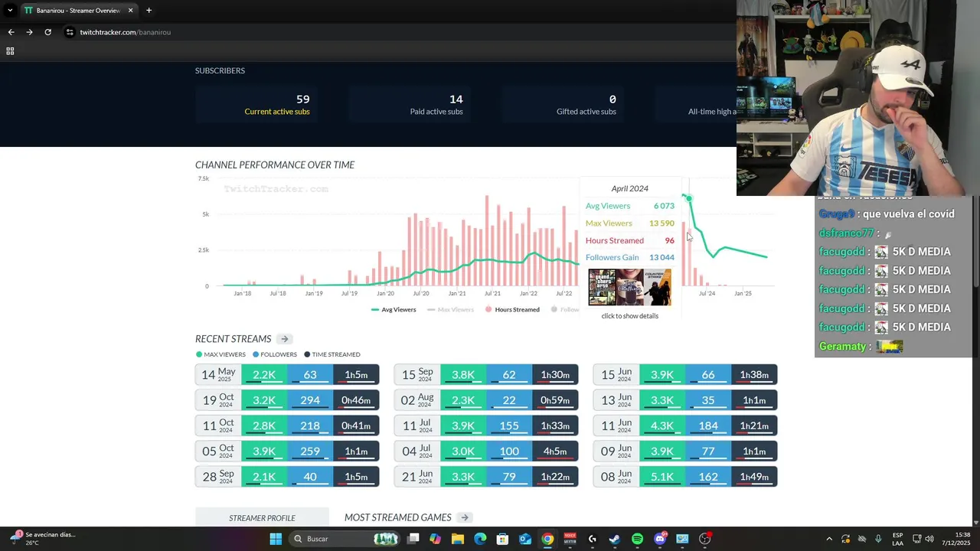Click the Streamer Profile section tab
The width and height of the screenshot is (980, 551).
(262, 518)
